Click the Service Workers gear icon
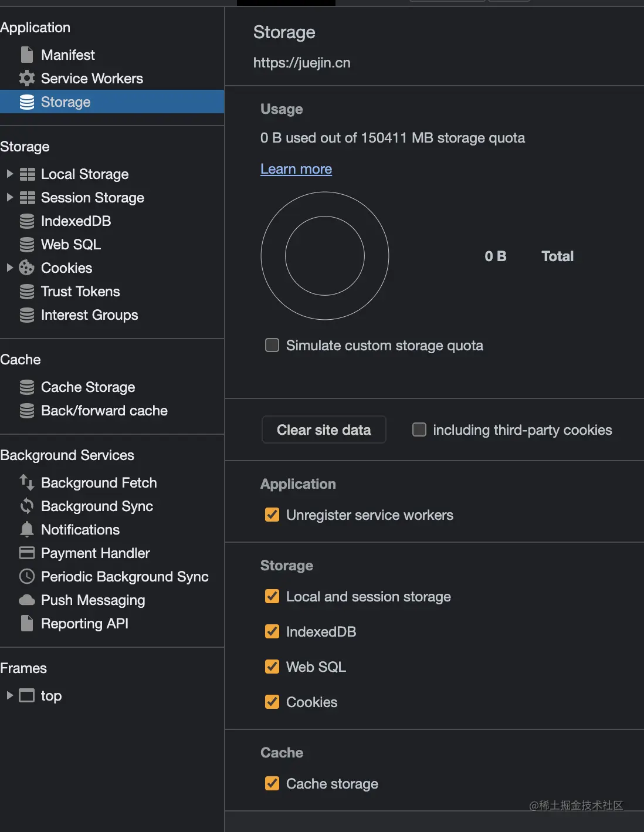 pos(27,79)
